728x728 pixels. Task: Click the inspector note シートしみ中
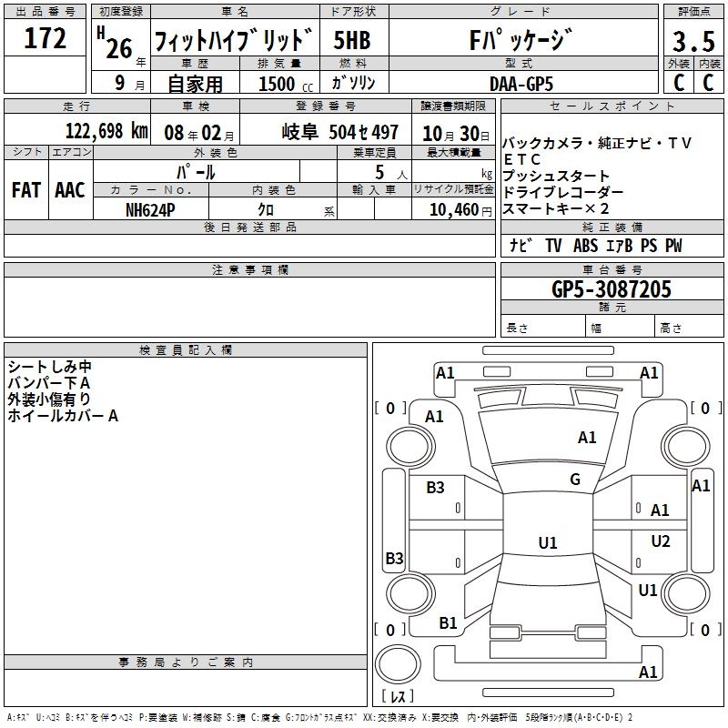(x=50, y=367)
